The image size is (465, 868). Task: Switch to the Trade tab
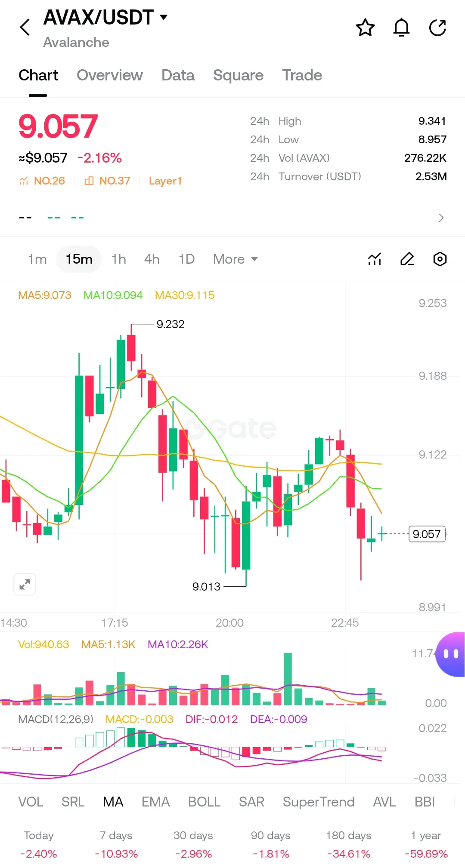point(302,75)
